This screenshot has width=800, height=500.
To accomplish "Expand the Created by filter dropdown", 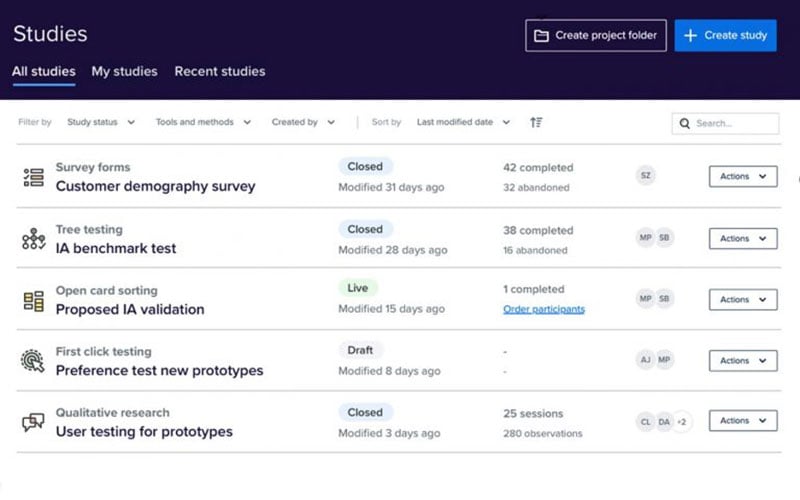I will (303, 122).
